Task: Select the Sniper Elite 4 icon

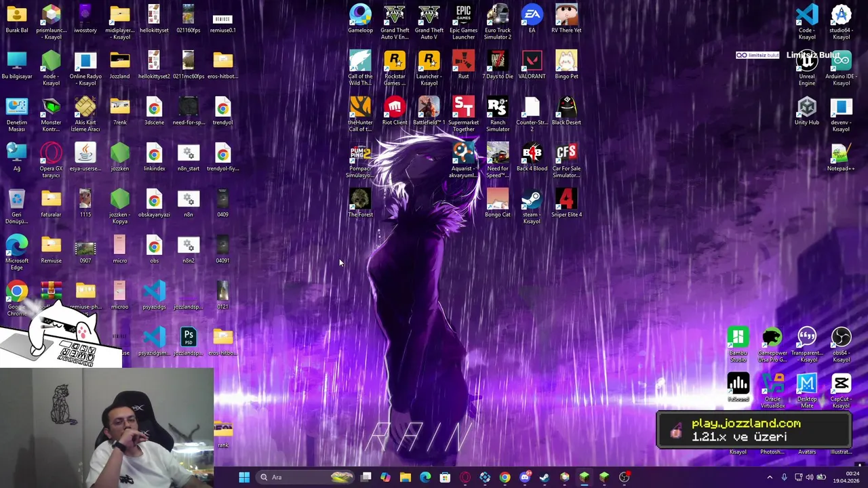Action: click(x=566, y=203)
